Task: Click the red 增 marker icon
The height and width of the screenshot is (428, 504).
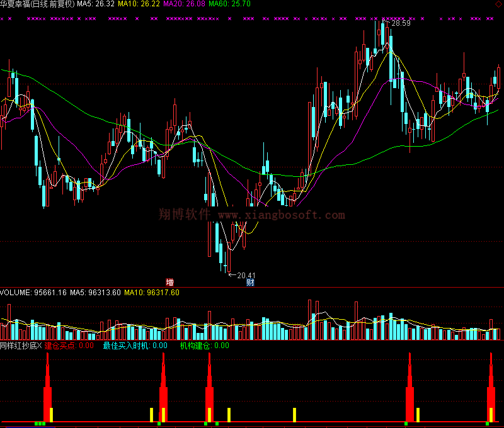Action: (169, 282)
